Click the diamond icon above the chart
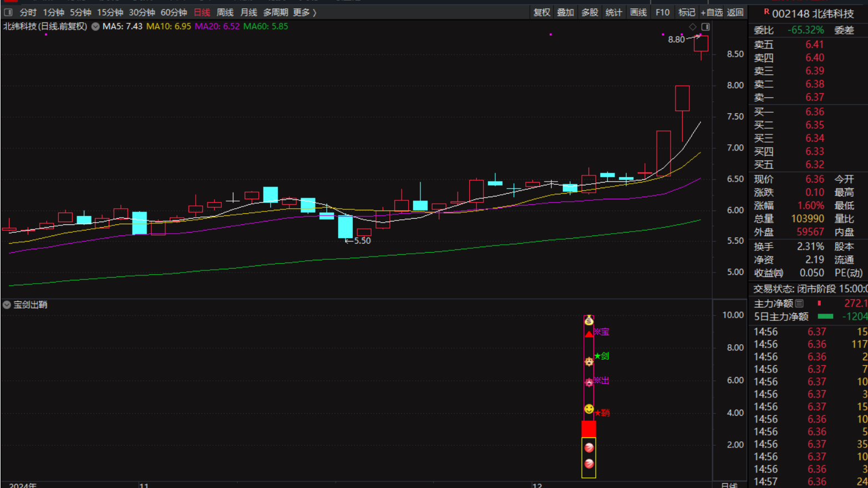 pyautogui.click(x=693, y=27)
